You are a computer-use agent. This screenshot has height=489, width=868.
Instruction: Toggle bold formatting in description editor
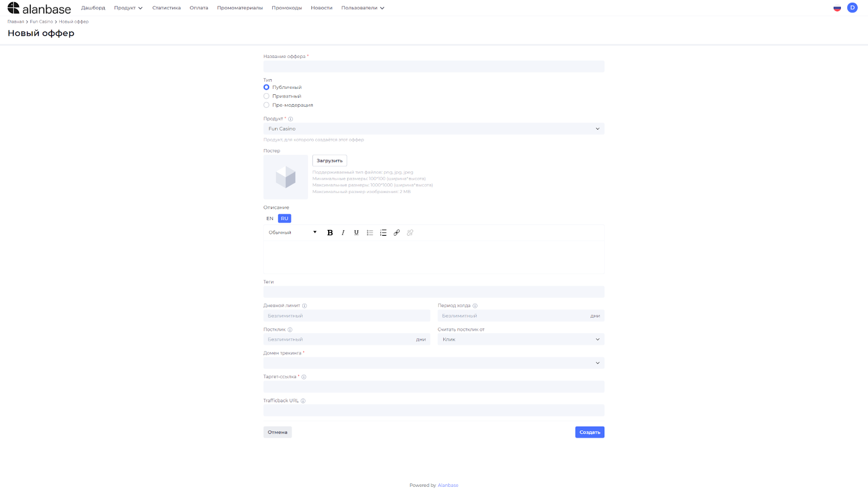pos(330,233)
